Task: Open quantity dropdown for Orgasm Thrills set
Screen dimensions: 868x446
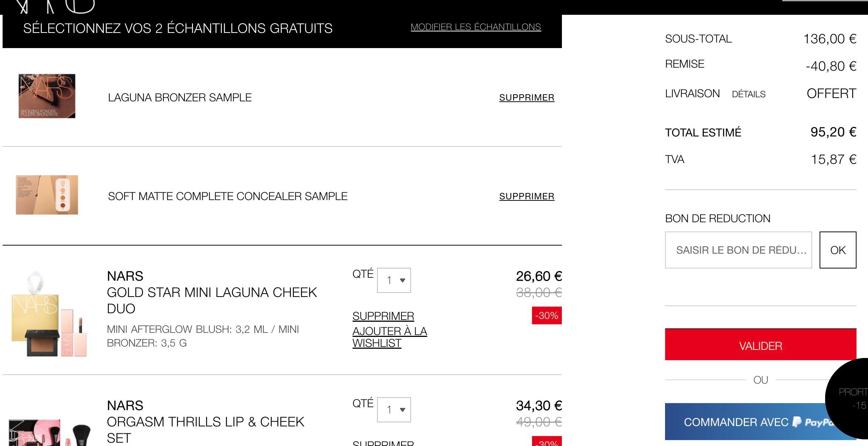Action: (x=394, y=410)
